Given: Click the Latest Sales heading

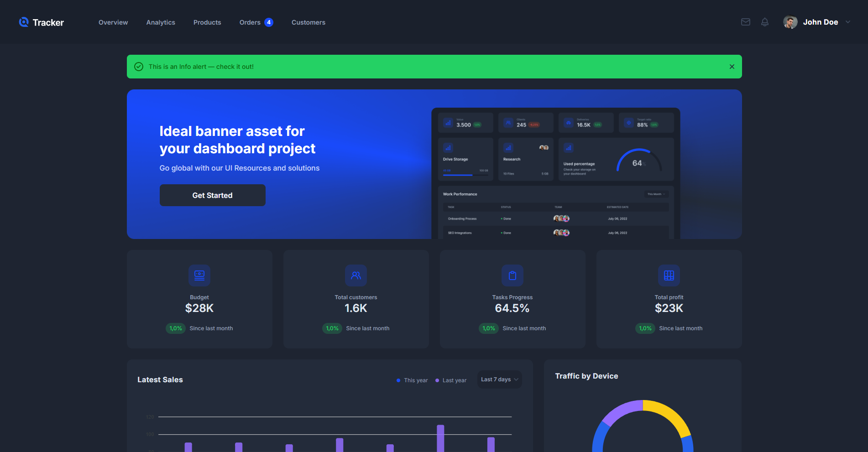Looking at the screenshot, I should coord(160,379).
